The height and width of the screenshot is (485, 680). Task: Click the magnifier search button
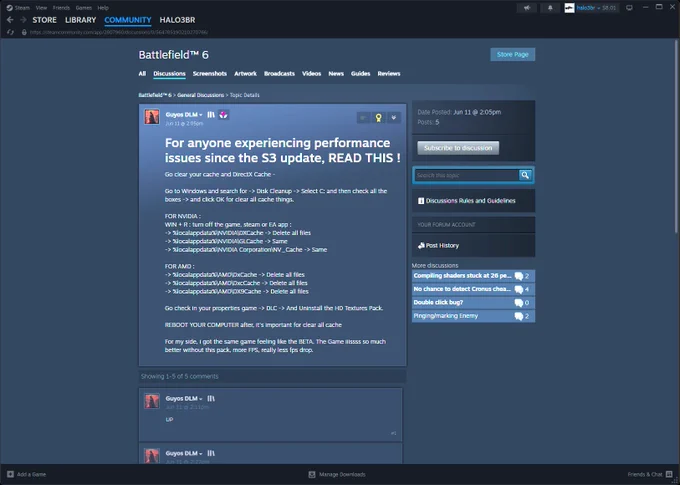pos(525,175)
